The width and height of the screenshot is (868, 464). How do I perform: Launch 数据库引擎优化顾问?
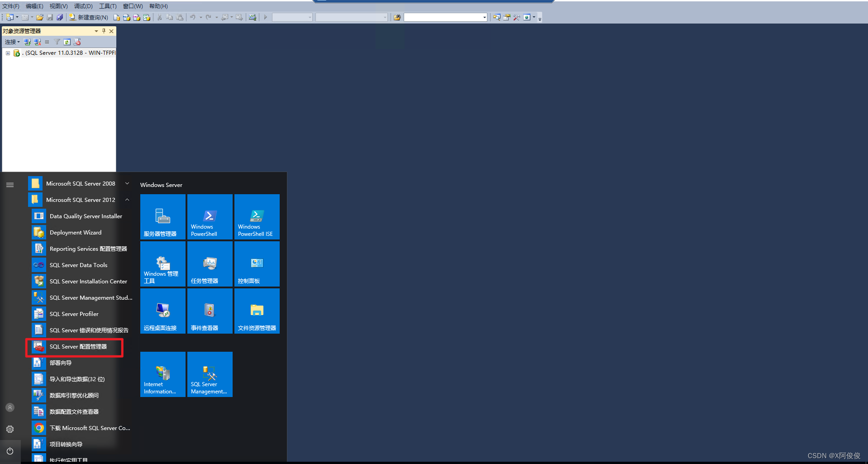82,395
